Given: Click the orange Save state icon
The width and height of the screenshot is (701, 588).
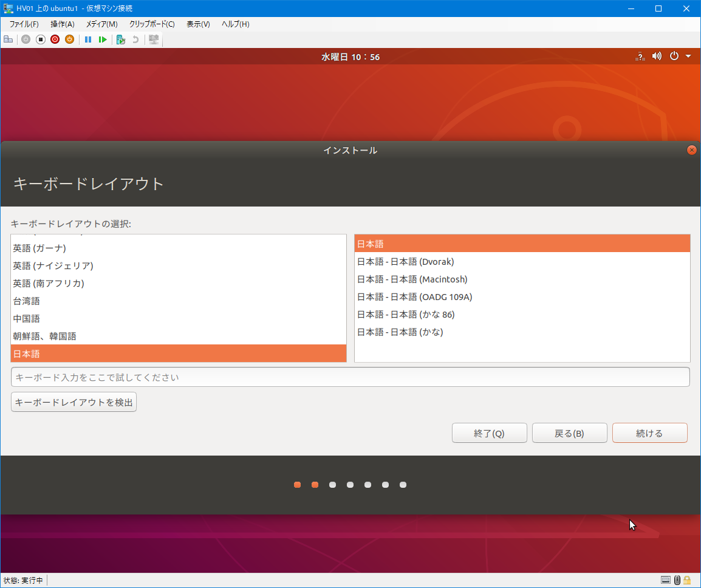Looking at the screenshot, I should pos(69,39).
